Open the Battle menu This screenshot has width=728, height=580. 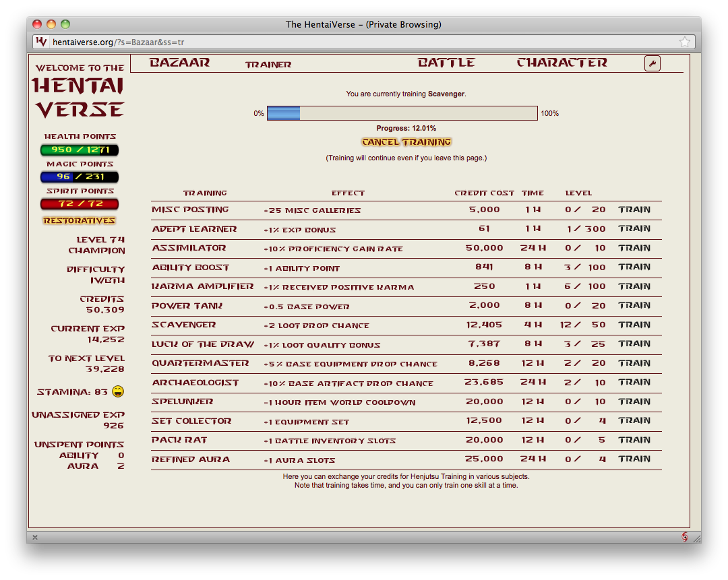coord(446,63)
